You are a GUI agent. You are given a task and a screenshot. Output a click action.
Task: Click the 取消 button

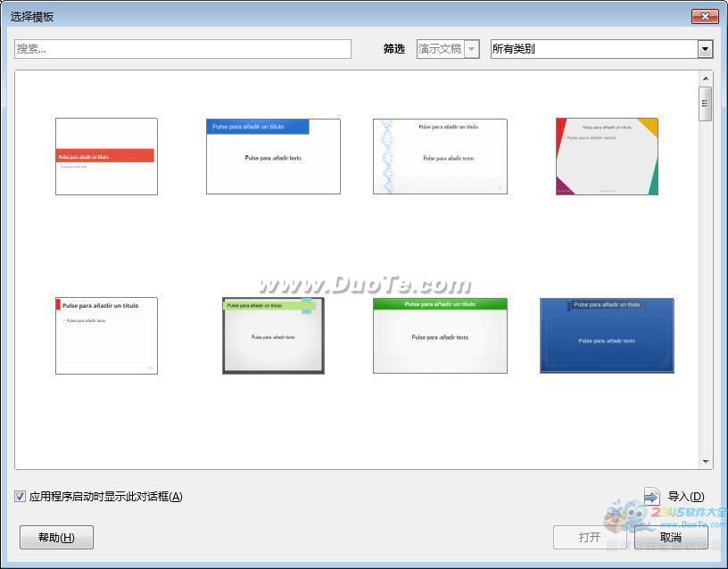tap(671, 538)
